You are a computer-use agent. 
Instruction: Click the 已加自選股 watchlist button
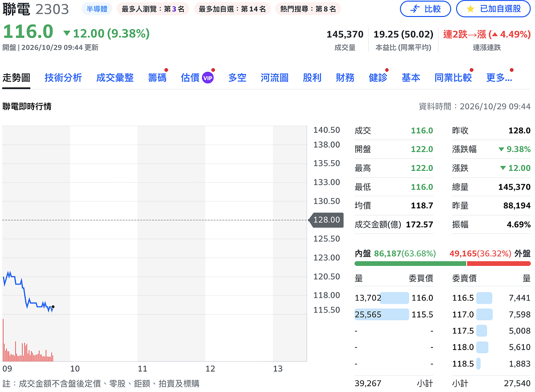click(494, 9)
